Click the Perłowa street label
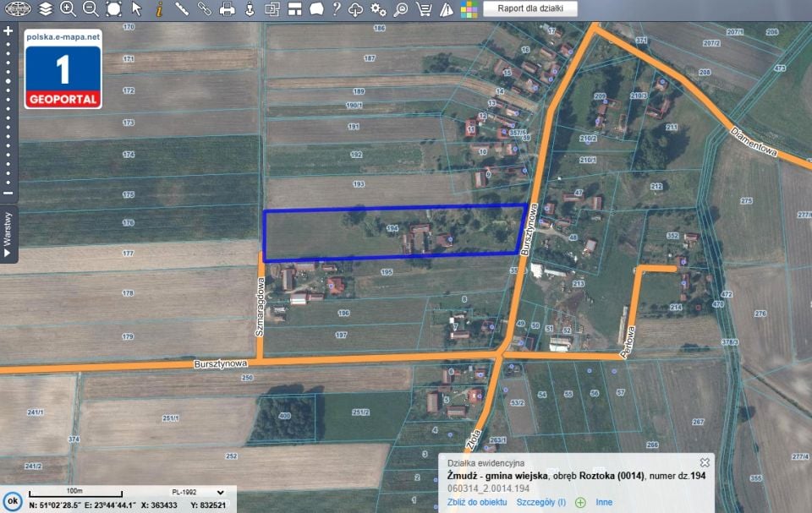 click(x=628, y=342)
